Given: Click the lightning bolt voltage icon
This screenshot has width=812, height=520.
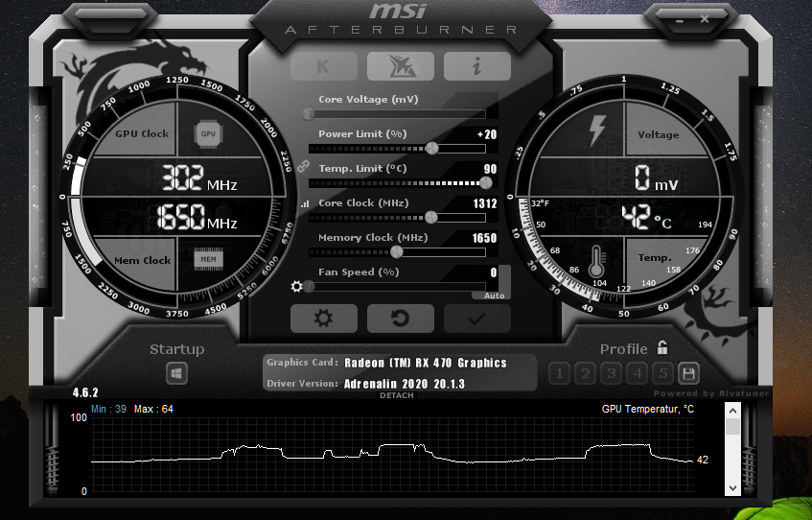Looking at the screenshot, I should pos(597,130).
